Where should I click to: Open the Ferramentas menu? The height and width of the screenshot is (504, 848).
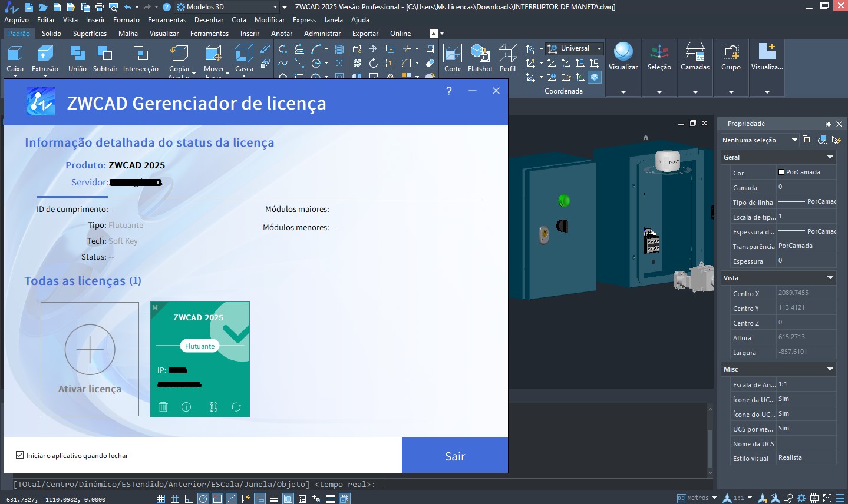pos(167,20)
